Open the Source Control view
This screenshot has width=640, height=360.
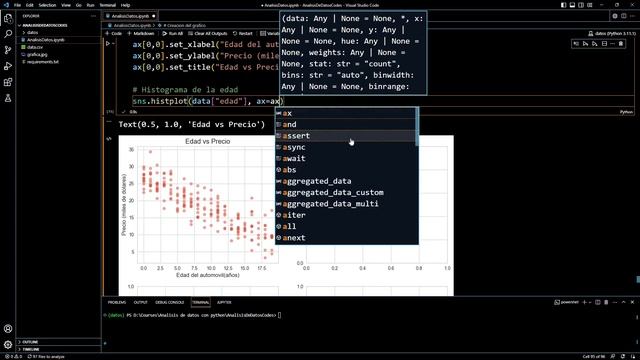pyautogui.click(x=8, y=50)
